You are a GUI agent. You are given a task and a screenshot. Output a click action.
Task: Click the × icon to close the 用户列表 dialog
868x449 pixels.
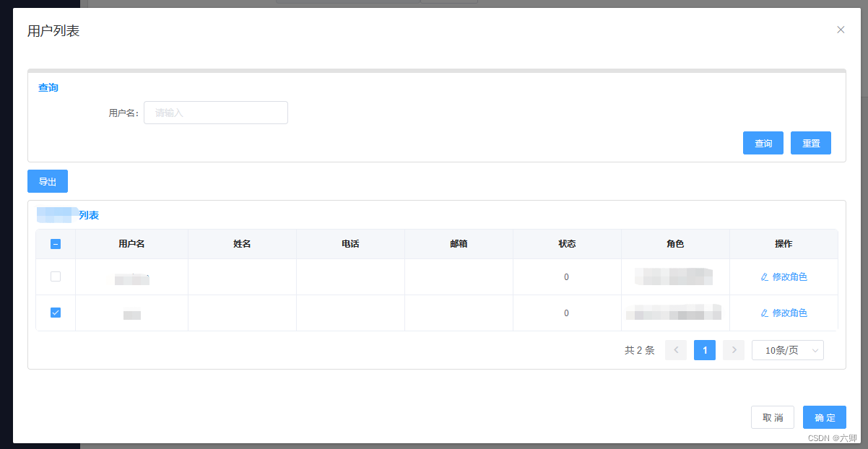(841, 30)
